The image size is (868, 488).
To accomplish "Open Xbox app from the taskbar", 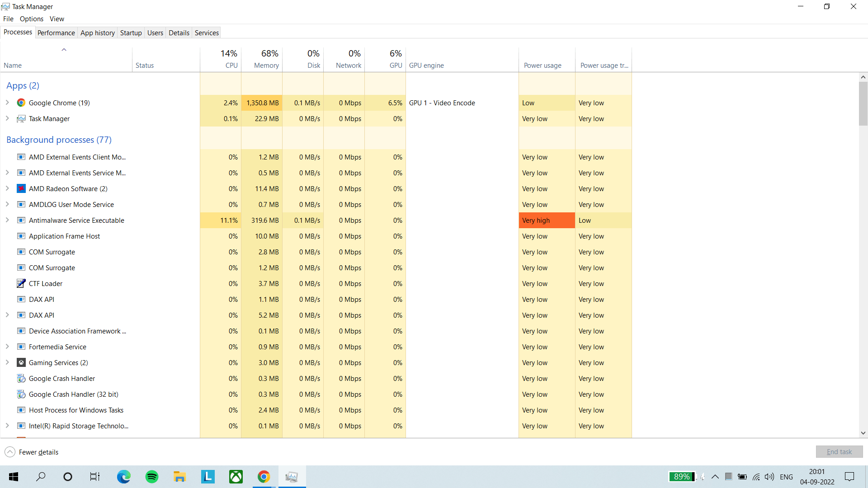I will (x=236, y=477).
